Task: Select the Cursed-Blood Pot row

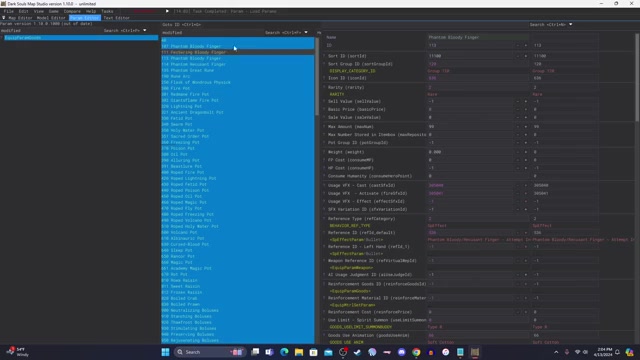Action: pyautogui.click(x=238, y=244)
